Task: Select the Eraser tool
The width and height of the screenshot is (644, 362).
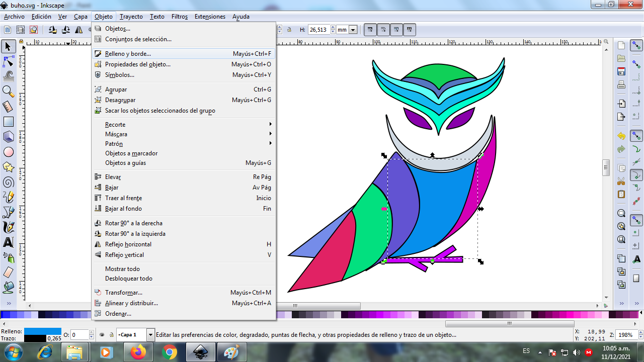Action: 8,273
